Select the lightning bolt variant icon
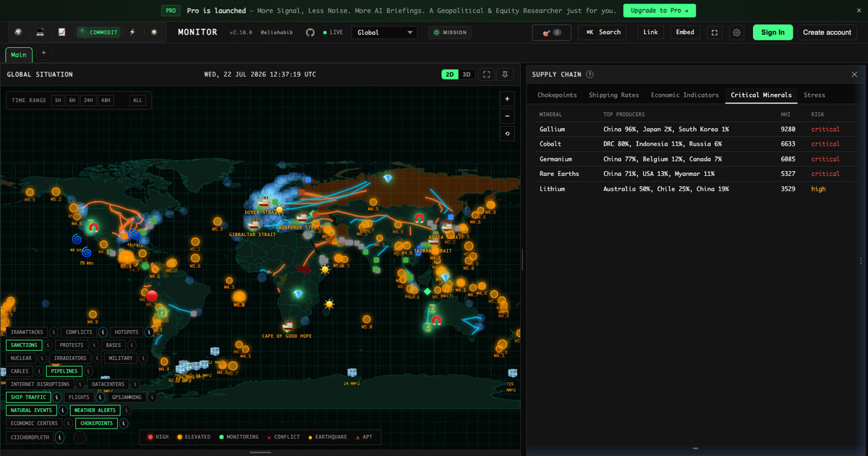Image resolution: width=868 pixels, height=456 pixels. click(x=132, y=32)
